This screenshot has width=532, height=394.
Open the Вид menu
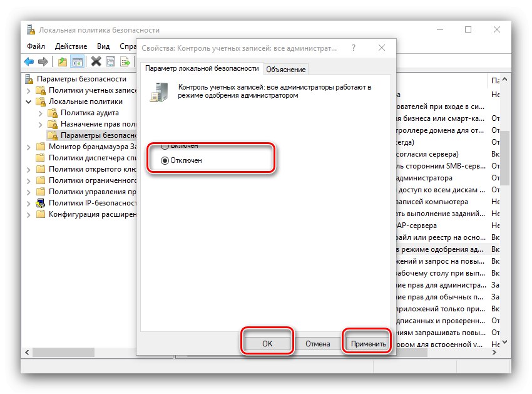coord(103,46)
